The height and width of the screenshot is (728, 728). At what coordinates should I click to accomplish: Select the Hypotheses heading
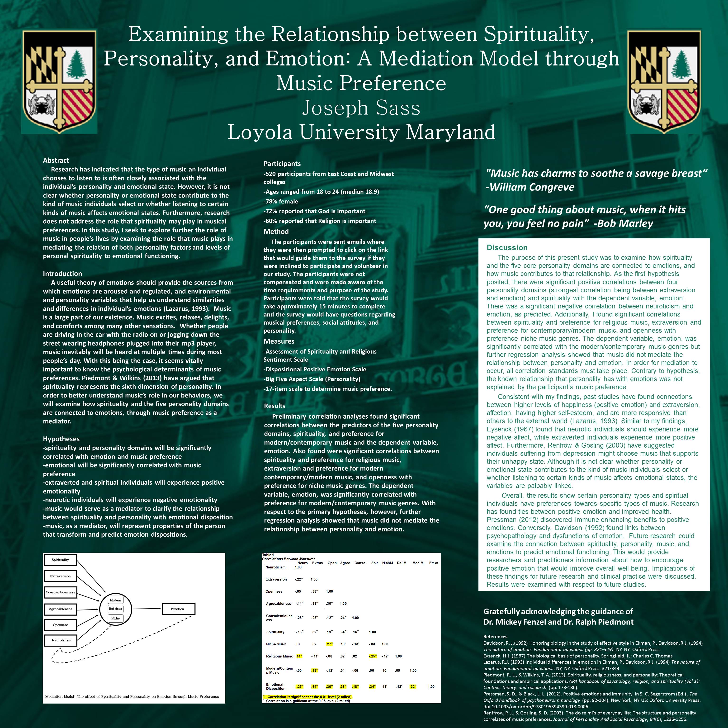coord(61,439)
